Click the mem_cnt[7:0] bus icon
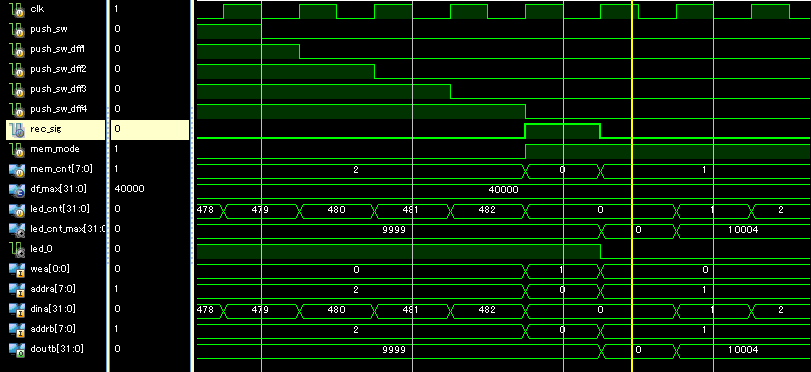The width and height of the screenshot is (811, 372). click(x=17, y=170)
